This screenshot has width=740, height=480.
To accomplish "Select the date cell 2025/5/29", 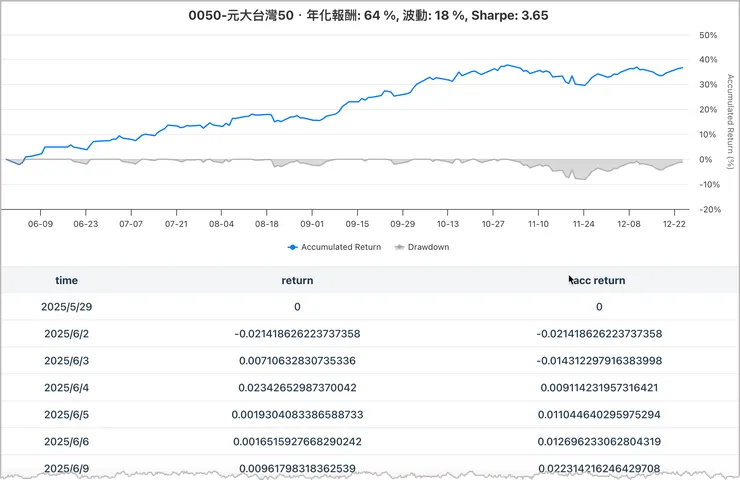I will 67,307.
